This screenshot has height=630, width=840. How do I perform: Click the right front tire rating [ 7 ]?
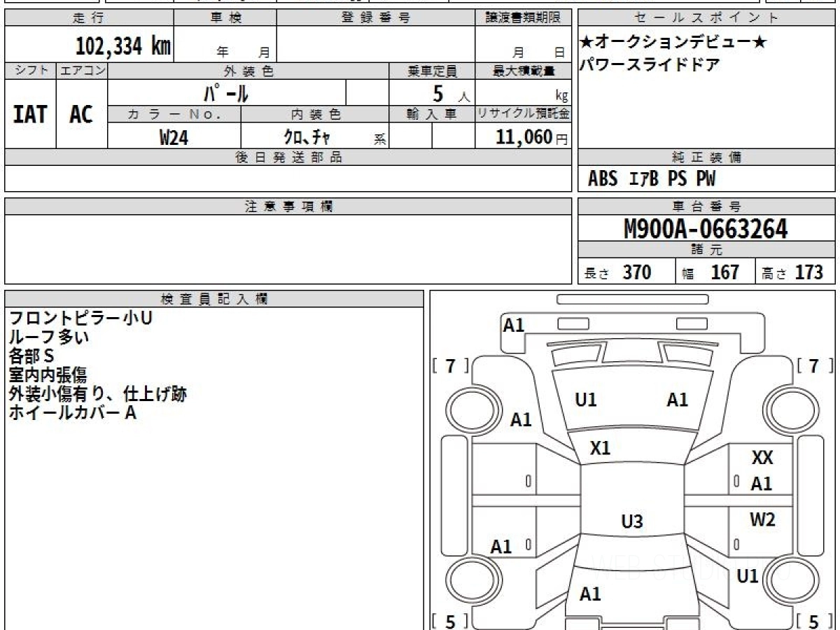(813, 365)
